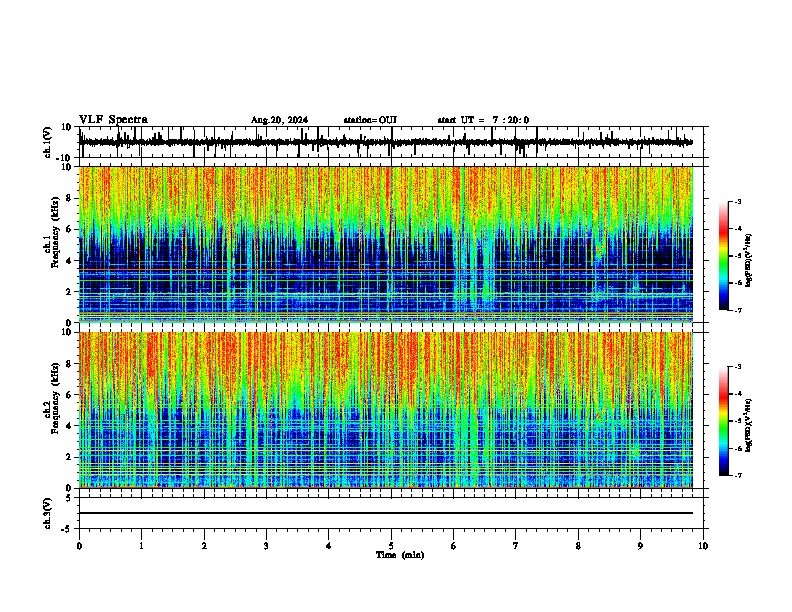The image size is (792, 612).
Task: Click the "ch.3(V)" axis label
Action: tap(48, 514)
